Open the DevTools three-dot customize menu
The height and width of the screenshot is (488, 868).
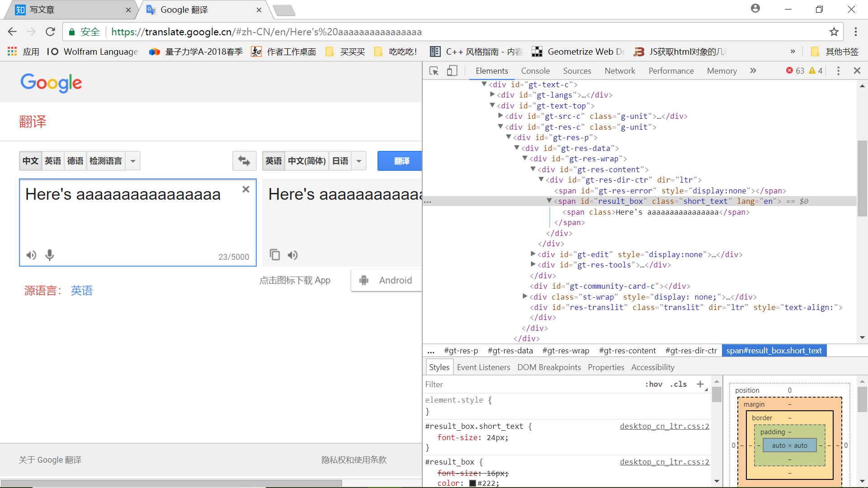pyautogui.click(x=838, y=71)
